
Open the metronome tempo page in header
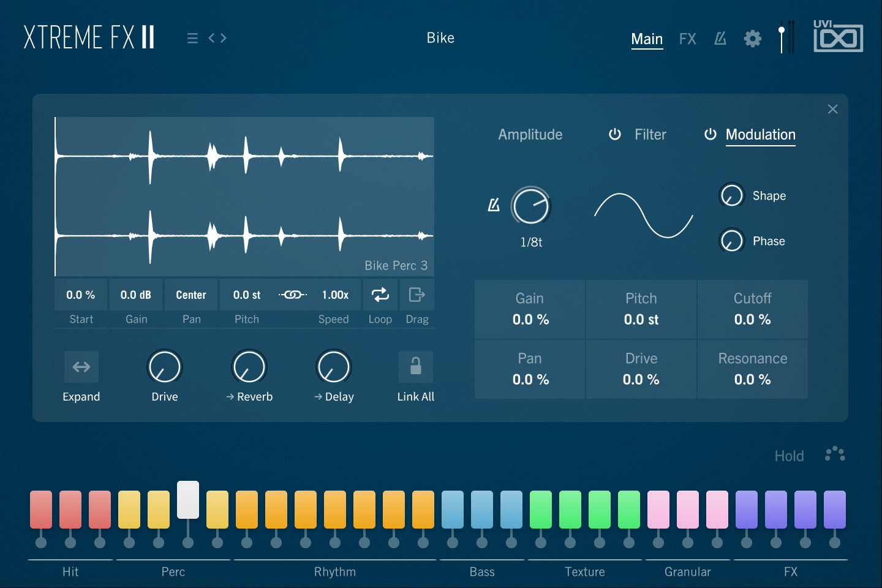720,39
